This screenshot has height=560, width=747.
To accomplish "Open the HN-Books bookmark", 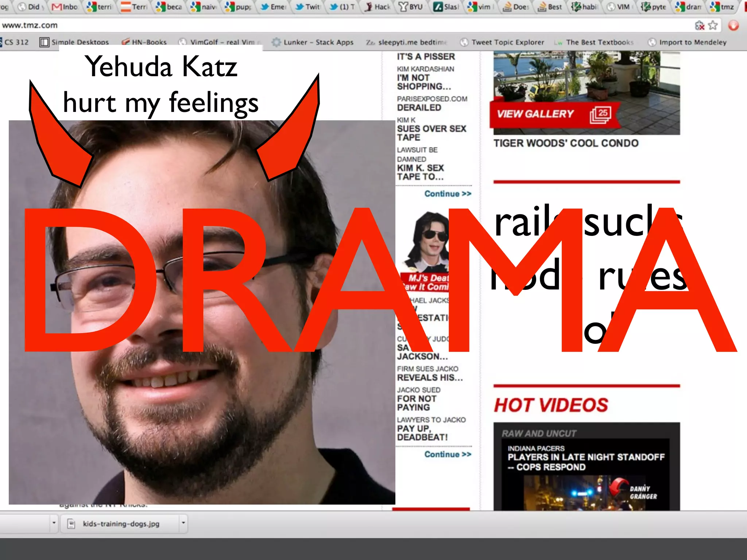I will tap(144, 42).
